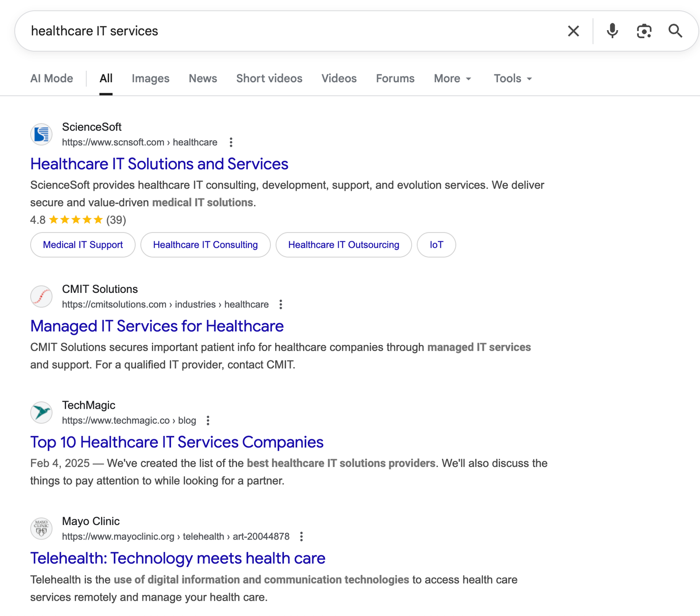Start voice search with the microphone icon
Viewport: 700px width, 616px height.
(x=612, y=31)
